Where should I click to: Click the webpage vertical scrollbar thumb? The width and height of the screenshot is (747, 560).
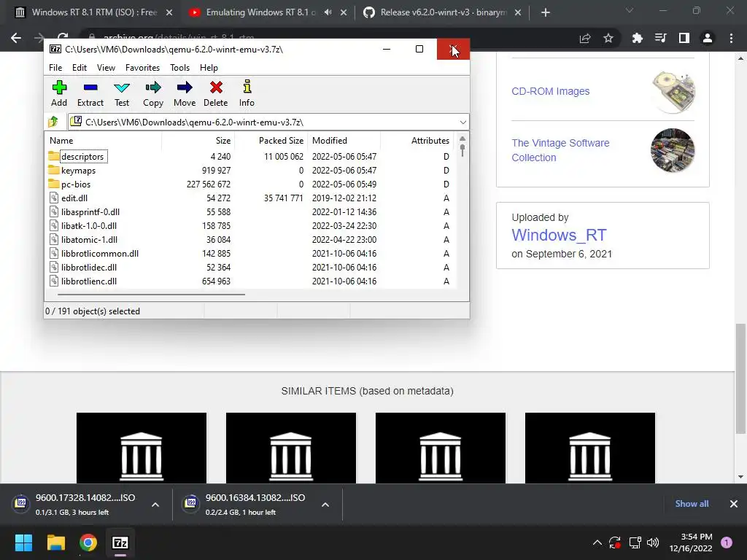click(740, 378)
